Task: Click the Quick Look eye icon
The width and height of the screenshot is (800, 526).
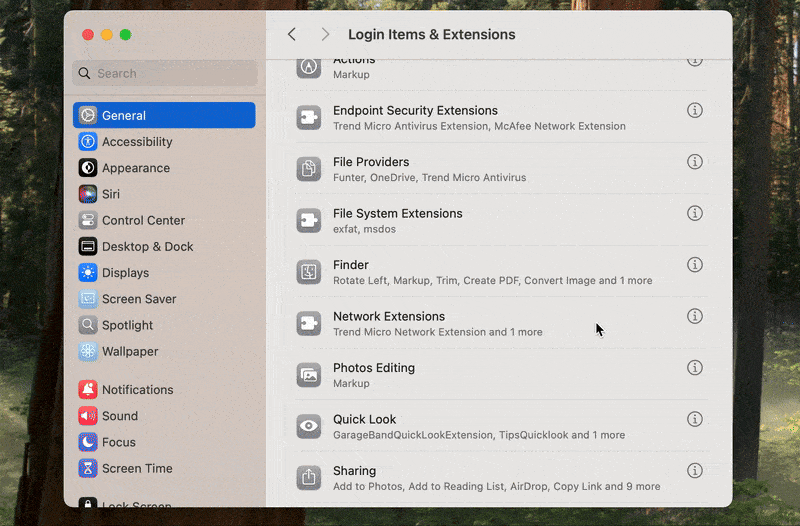Action: pyautogui.click(x=309, y=426)
